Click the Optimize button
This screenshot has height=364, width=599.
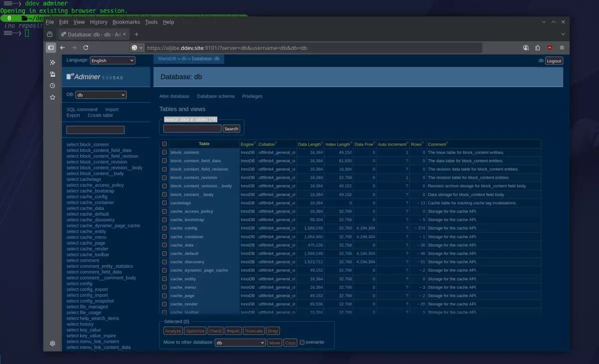pos(195,331)
